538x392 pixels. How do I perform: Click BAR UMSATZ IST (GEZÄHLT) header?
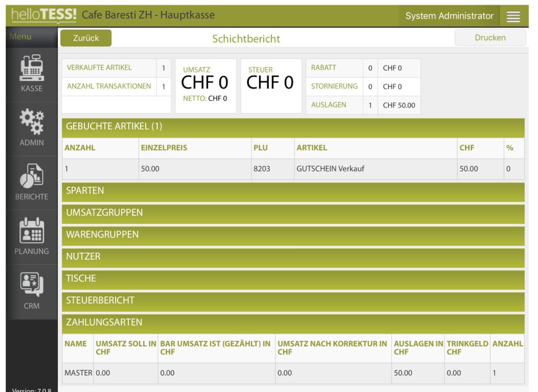coord(216,348)
